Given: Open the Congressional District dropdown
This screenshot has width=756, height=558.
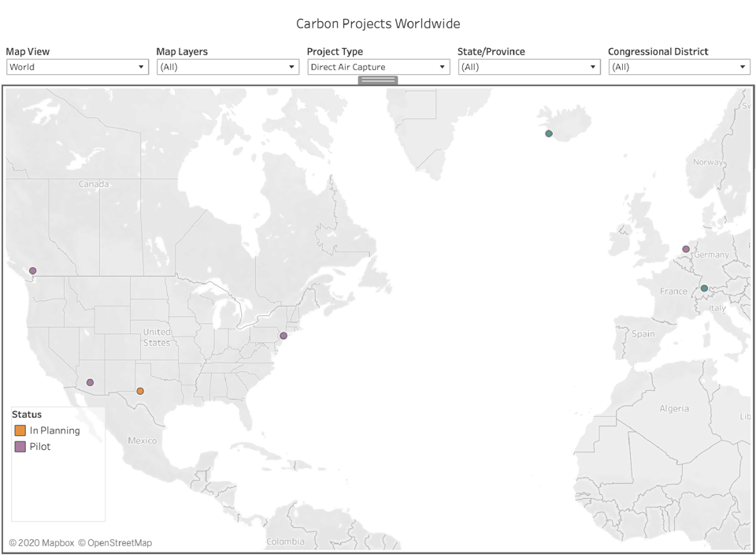Looking at the screenshot, I should pos(679,67).
